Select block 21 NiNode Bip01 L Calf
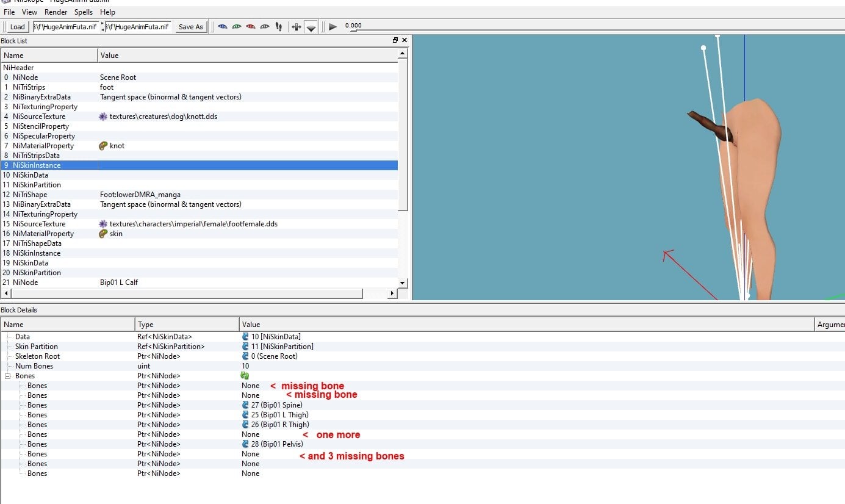The width and height of the screenshot is (845, 504). coord(199,283)
